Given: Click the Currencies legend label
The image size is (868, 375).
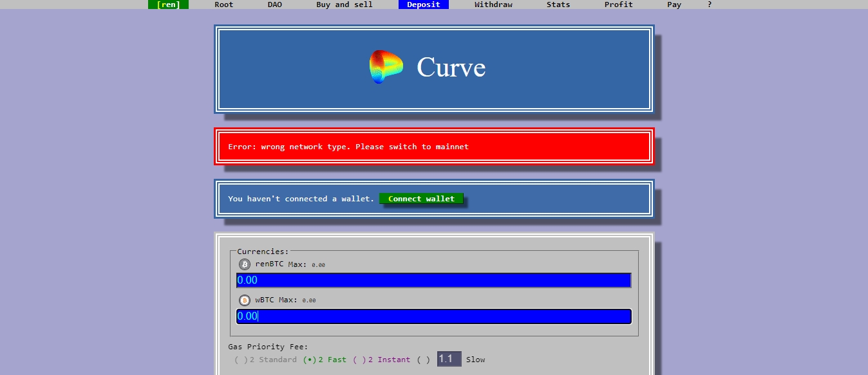Looking at the screenshot, I should [263, 252].
